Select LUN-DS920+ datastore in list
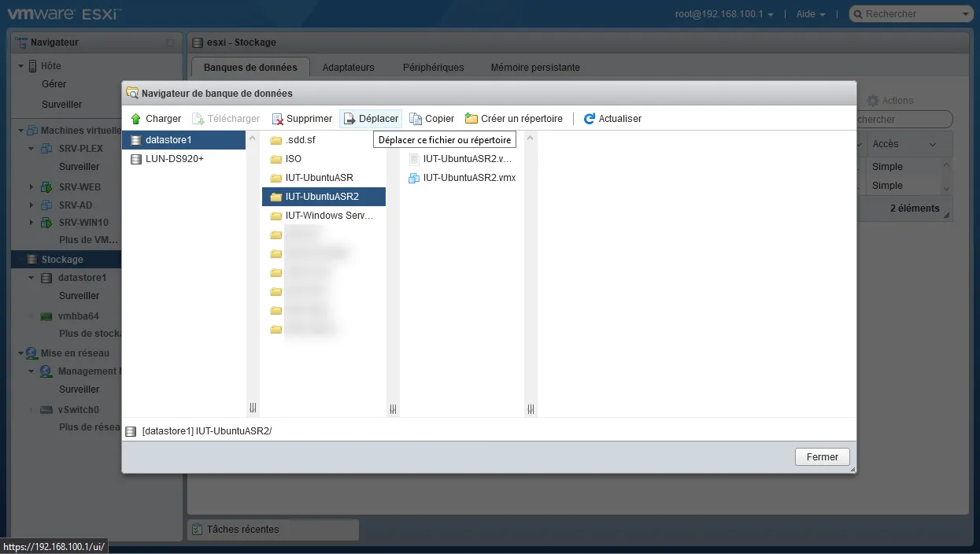980x554 pixels. (x=174, y=159)
